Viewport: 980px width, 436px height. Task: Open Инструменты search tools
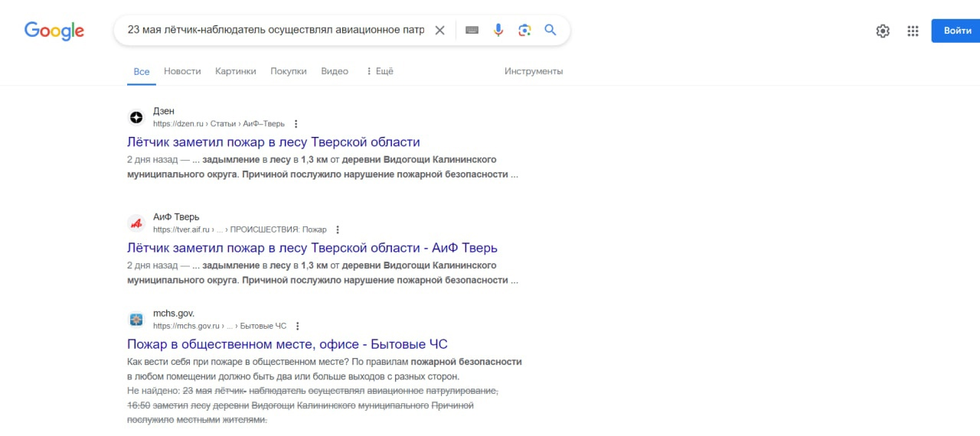534,71
